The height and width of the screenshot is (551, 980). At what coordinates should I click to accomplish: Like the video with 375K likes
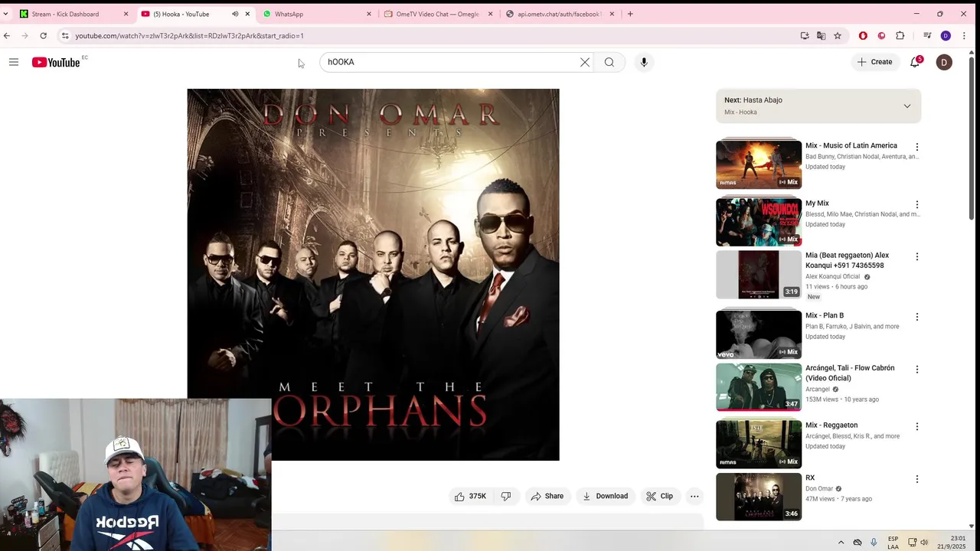point(470,496)
